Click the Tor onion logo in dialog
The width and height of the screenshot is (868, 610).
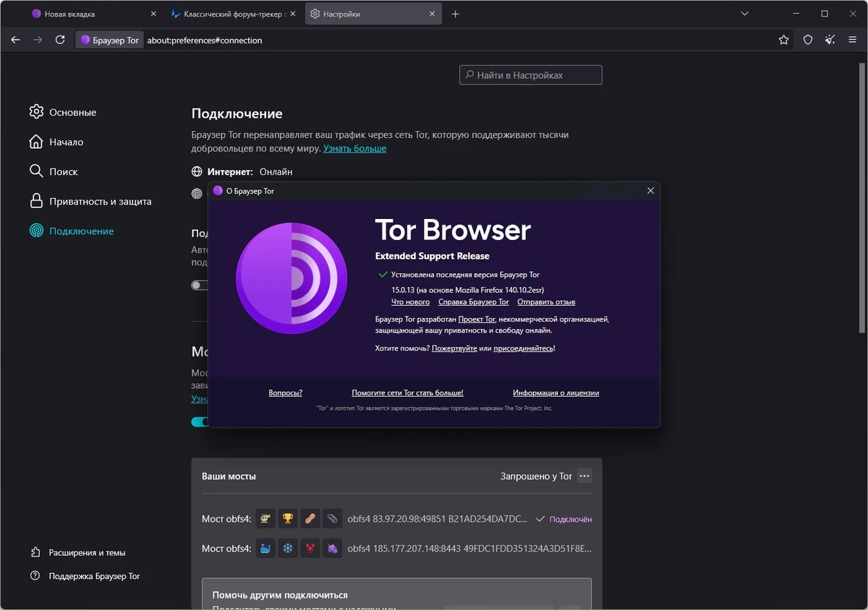[292, 278]
